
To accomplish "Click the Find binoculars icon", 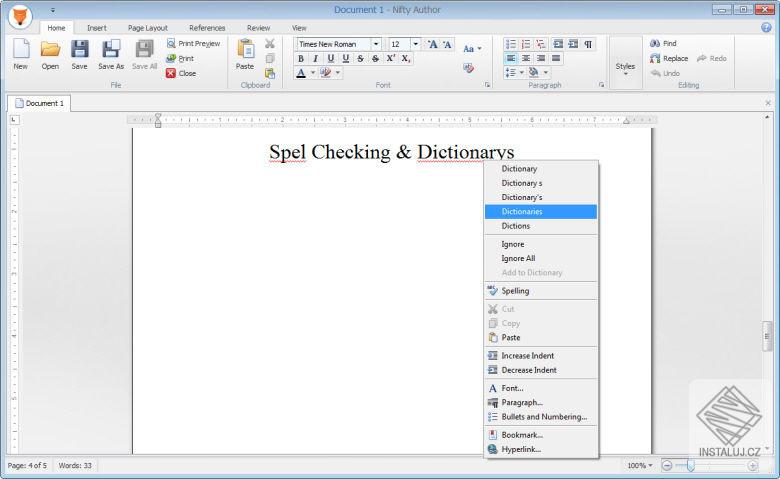I will [x=655, y=43].
